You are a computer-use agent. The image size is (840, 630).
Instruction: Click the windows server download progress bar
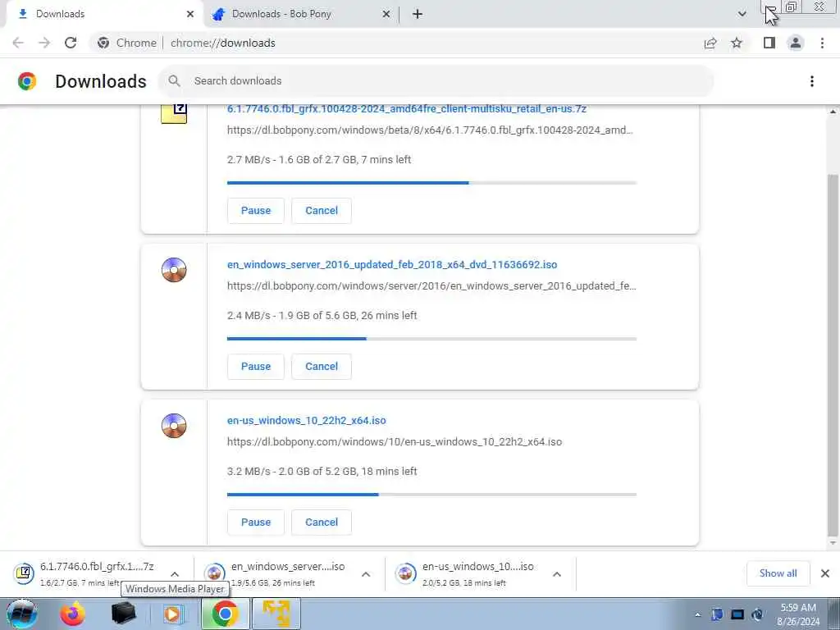tap(431, 339)
